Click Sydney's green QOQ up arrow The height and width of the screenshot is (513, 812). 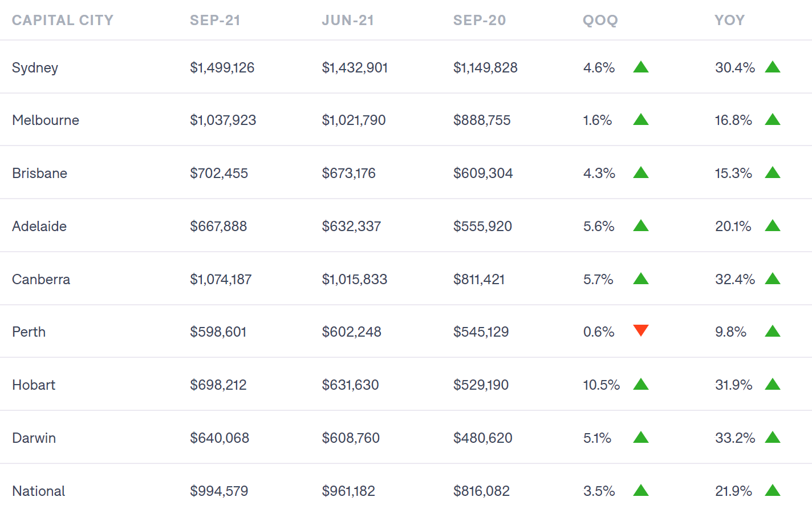(x=641, y=67)
